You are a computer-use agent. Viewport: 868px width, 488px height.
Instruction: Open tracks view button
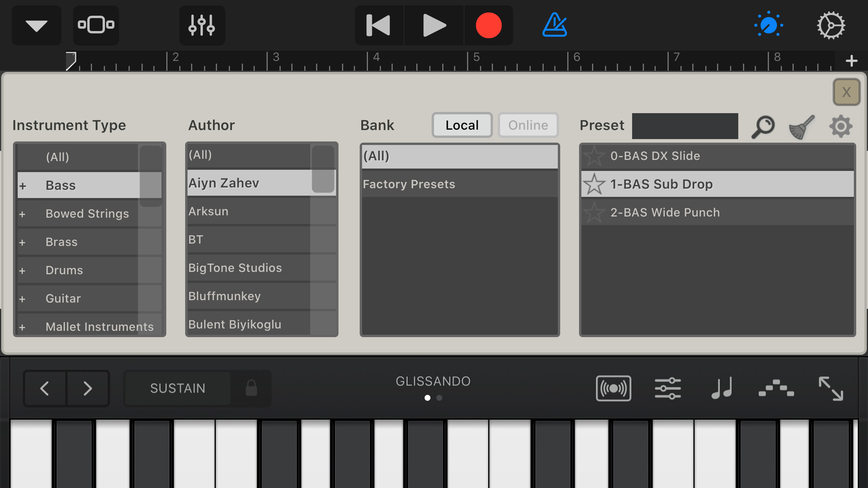(x=96, y=25)
